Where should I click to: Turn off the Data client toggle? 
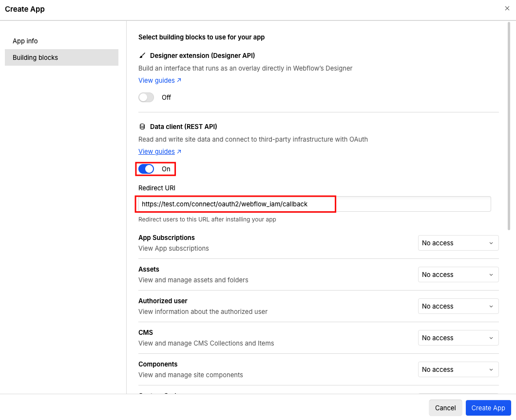(x=146, y=169)
